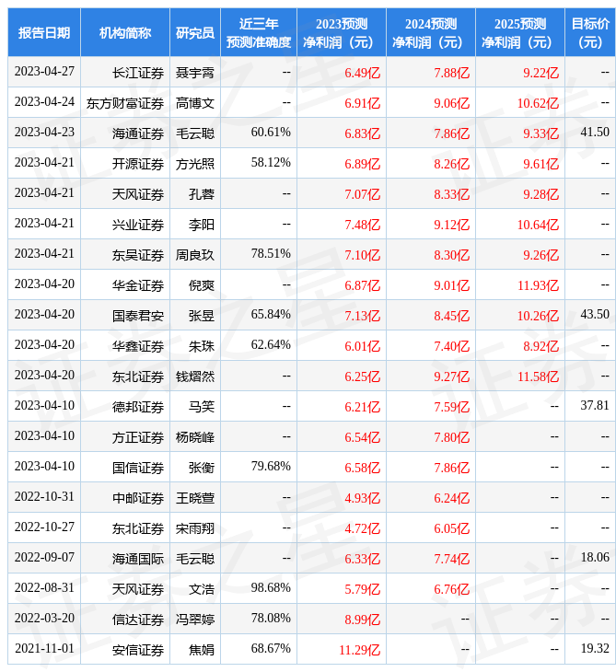Click accuracy value 58.12%

[271, 162]
